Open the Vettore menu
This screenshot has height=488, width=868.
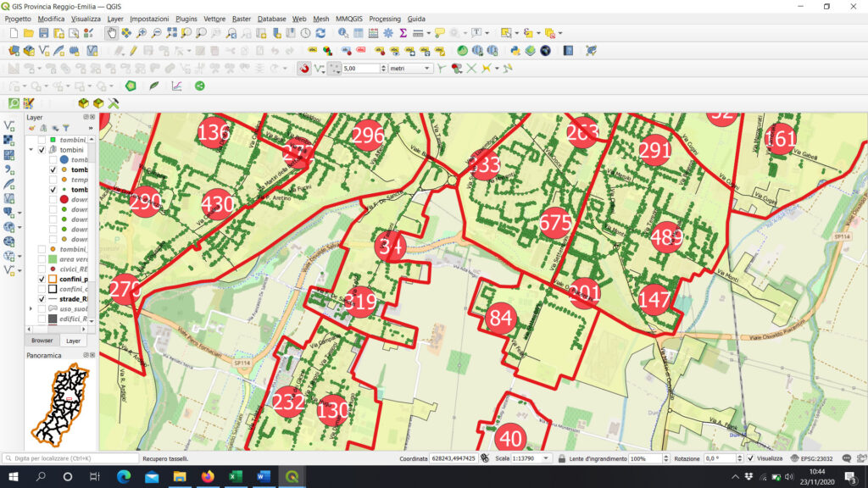214,19
